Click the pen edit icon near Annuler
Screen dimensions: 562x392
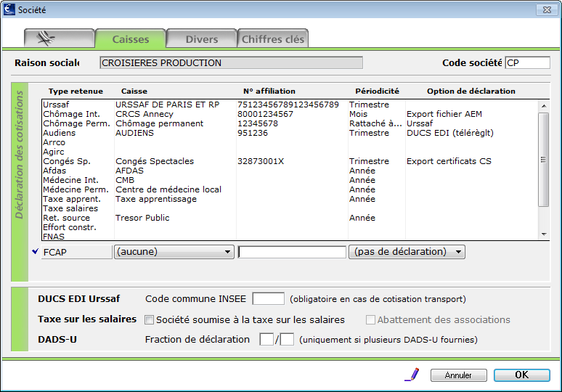pos(412,375)
